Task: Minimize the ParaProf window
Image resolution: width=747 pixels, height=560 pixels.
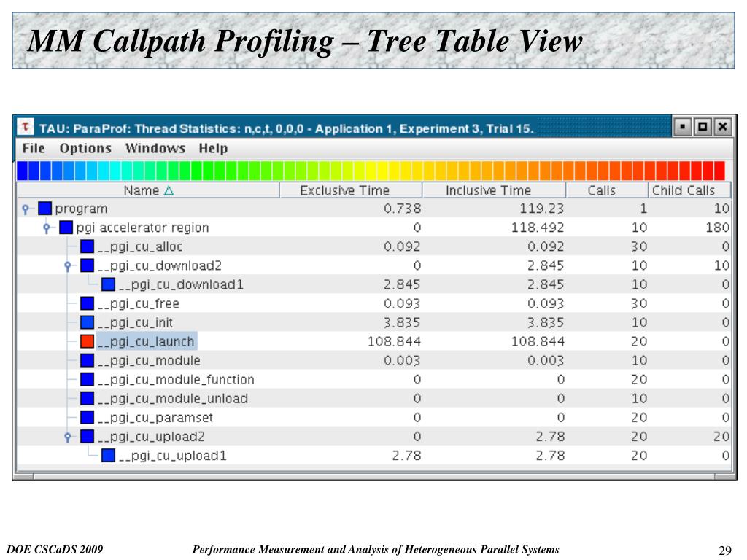Action: coord(682,127)
